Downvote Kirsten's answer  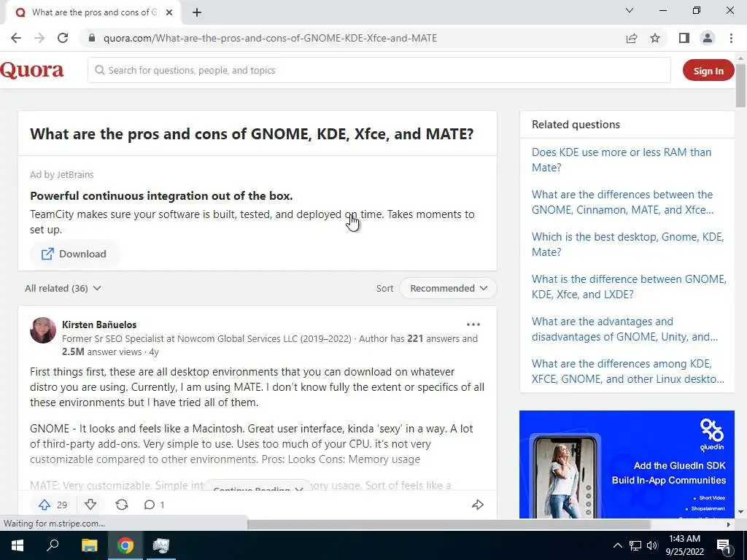click(x=90, y=505)
